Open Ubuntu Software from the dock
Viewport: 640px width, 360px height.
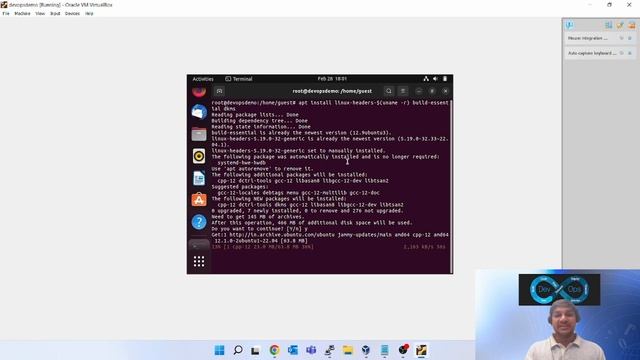tap(199, 200)
